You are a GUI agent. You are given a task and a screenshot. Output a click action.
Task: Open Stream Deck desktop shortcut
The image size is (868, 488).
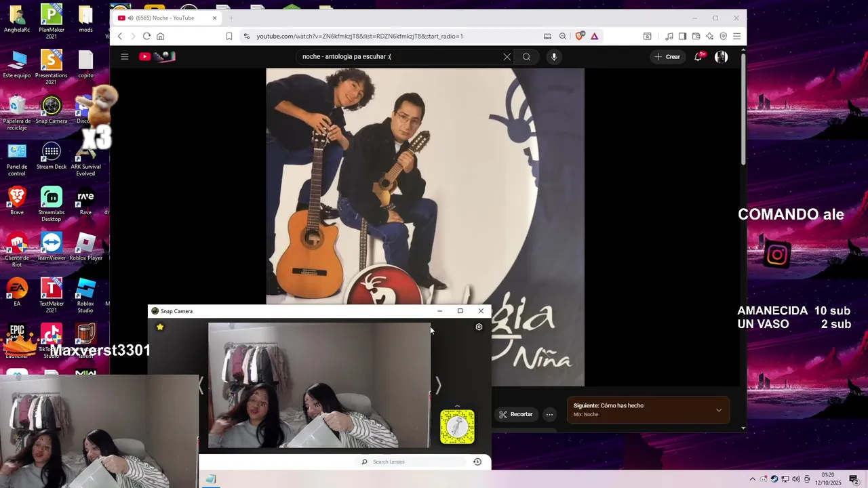pyautogui.click(x=52, y=156)
